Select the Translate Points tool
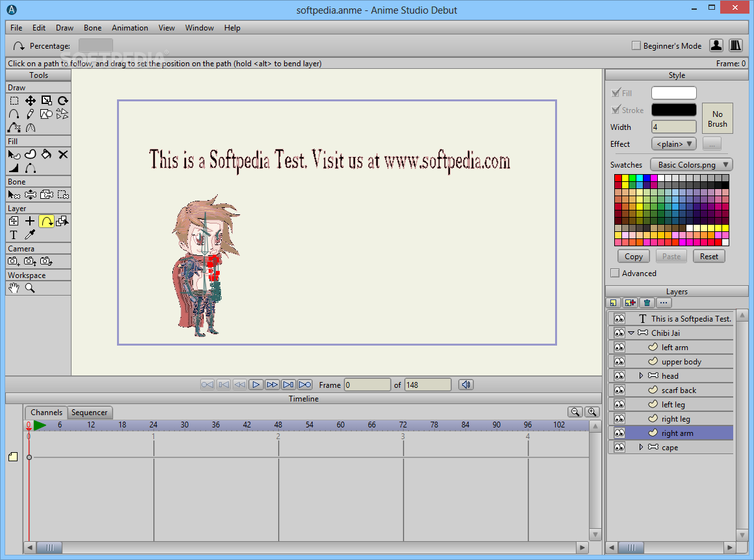Image resolution: width=754 pixels, height=560 pixels. [x=31, y=101]
